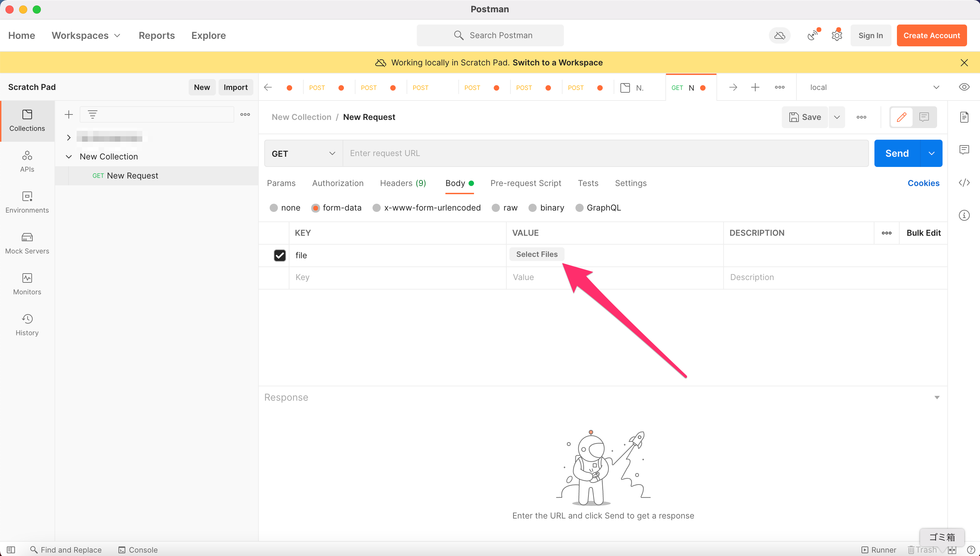Open the Console from the status bar
Image resolution: width=980 pixels, height=556 pixels.
138,550
